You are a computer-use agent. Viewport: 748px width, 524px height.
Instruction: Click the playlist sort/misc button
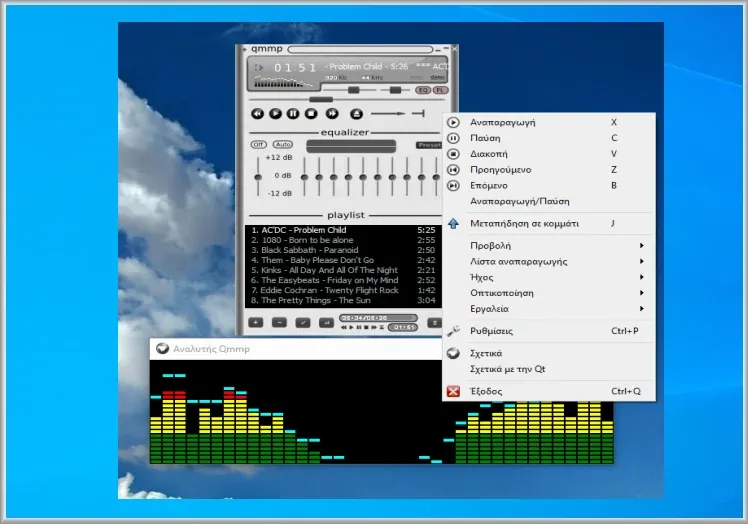pos(326,323)
